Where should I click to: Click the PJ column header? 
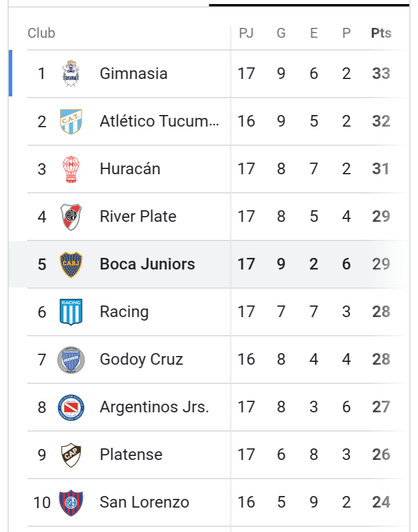pyautogui.click(x=246, y=33)
